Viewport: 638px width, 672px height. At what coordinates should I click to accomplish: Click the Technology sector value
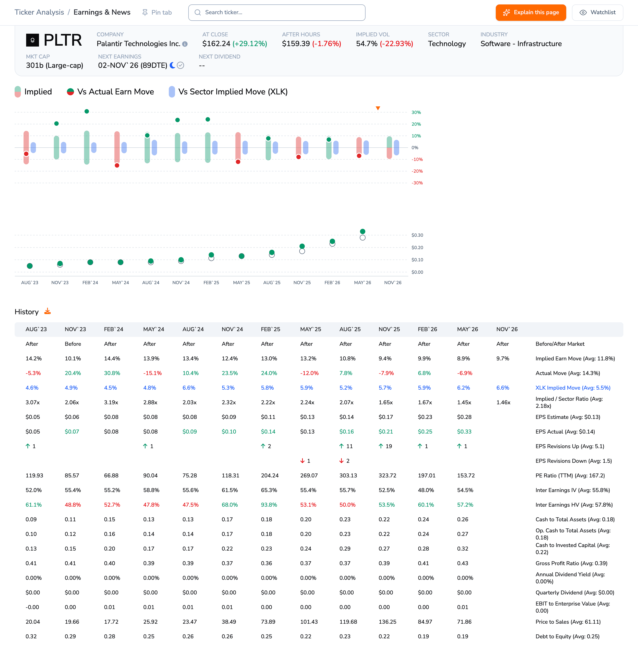[x=447, y=44]
